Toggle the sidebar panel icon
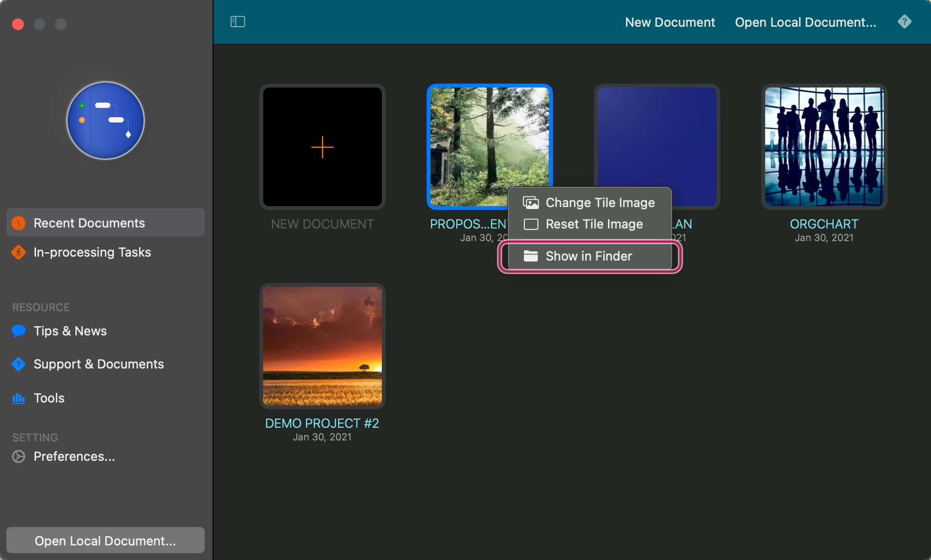 point(237,22)
